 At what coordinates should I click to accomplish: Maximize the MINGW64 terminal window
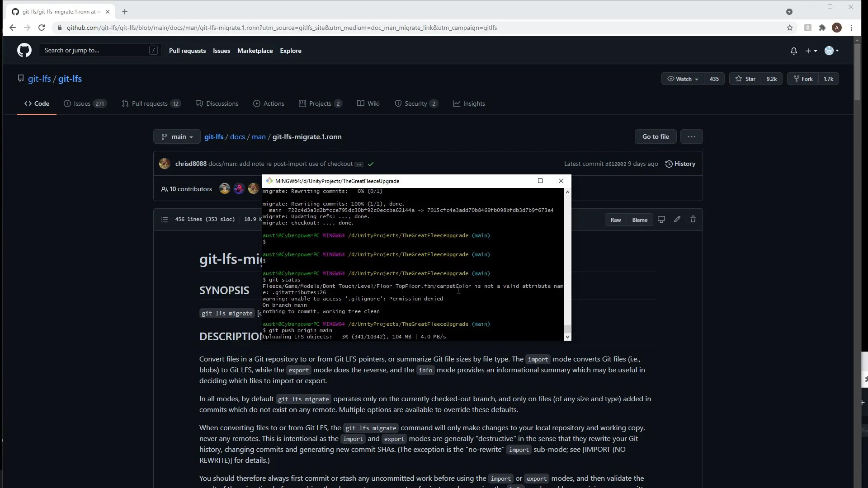pyautogui.click(x=540, y=181)
